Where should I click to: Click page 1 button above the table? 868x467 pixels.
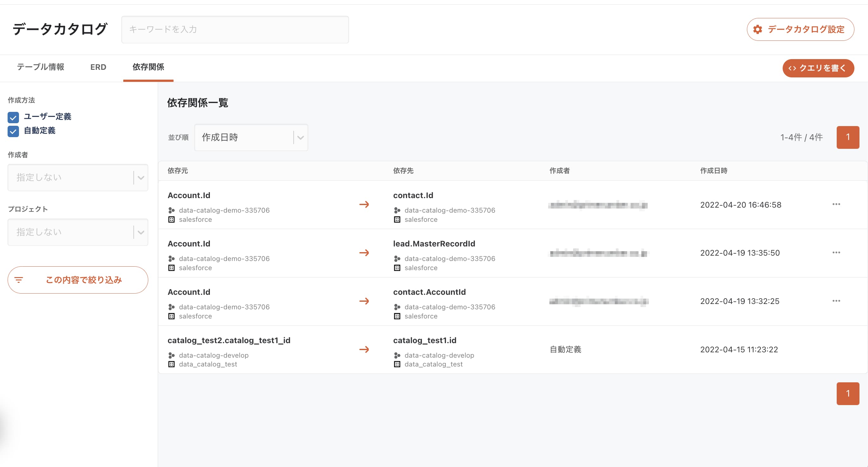pos(848,137)
